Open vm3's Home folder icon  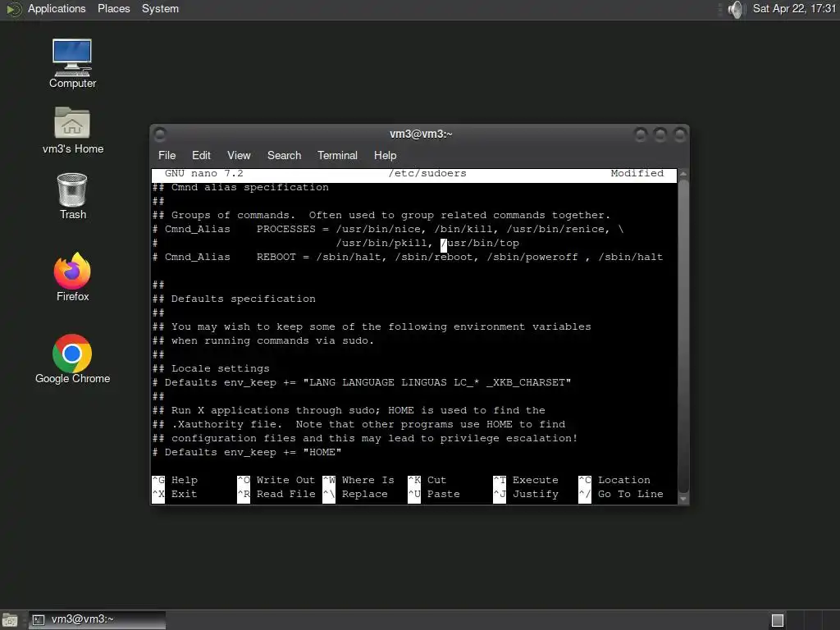click(x=72, y=130)
